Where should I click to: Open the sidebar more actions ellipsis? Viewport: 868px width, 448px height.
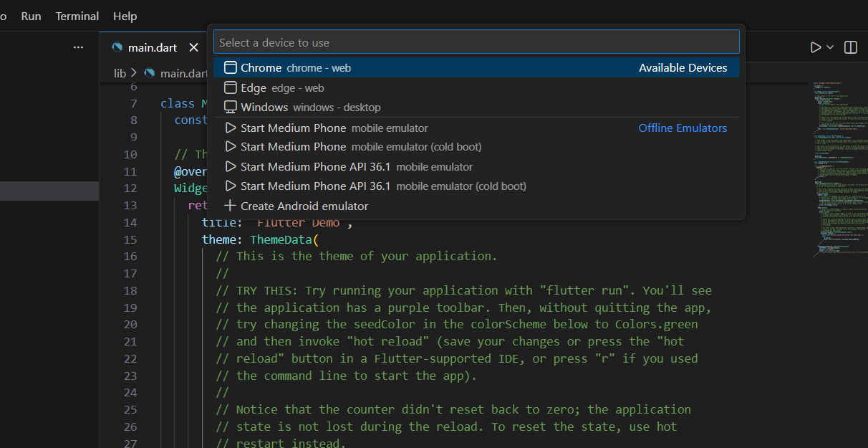pos(78,47)
